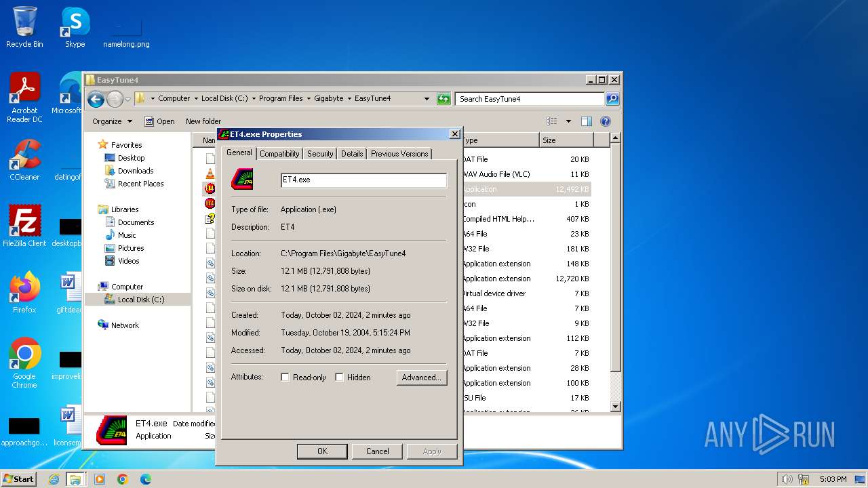Cancel the ET4.exe Properties dialog
This screenshot has height=488, width=868.
378,451
